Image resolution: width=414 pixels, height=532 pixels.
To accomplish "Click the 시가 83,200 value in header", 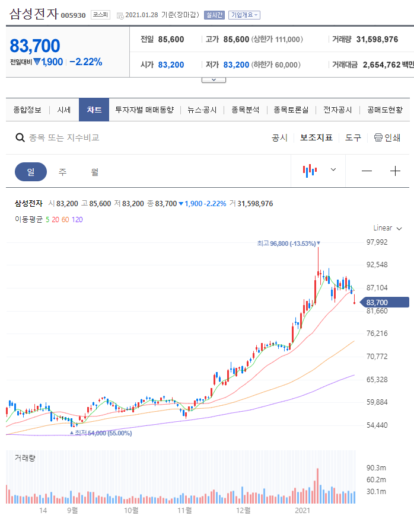I will [171, 65].
